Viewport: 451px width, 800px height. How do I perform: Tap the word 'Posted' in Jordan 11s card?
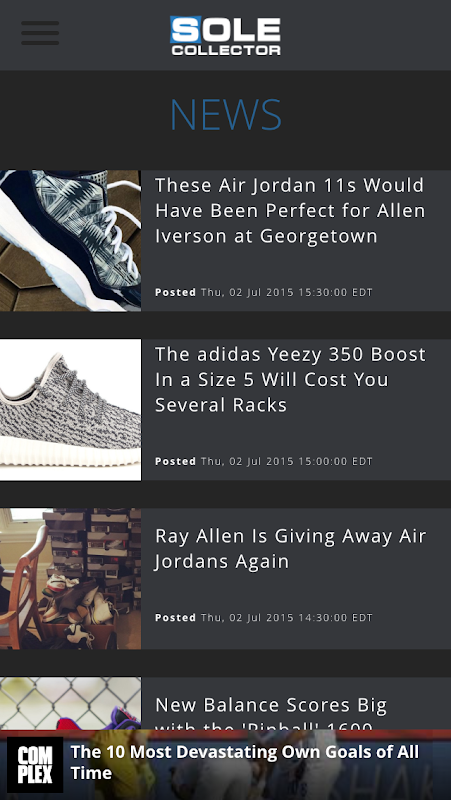tap(176, 292)
